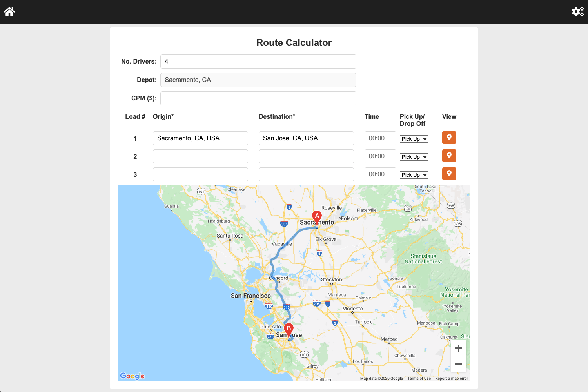
Task: Select the Destination field for Load 2
Action: [x=306, y=156]
